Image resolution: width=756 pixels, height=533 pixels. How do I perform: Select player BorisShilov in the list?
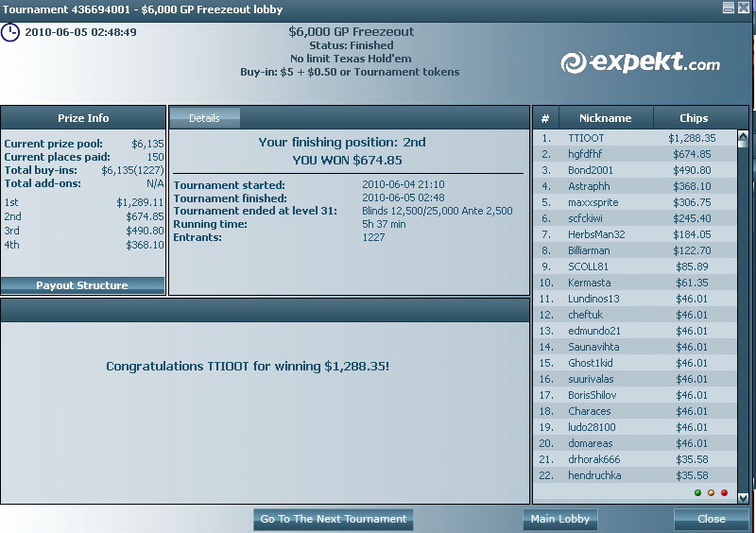[635, 395]
